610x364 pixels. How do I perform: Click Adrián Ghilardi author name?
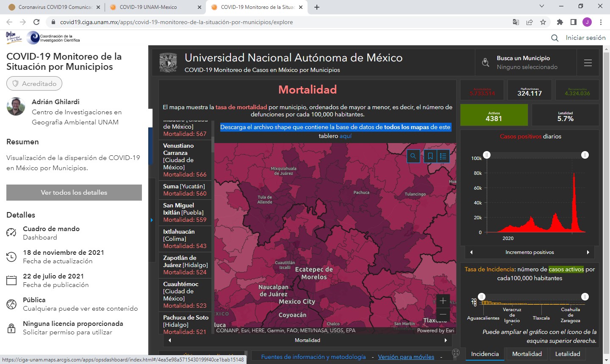(55, 102)
